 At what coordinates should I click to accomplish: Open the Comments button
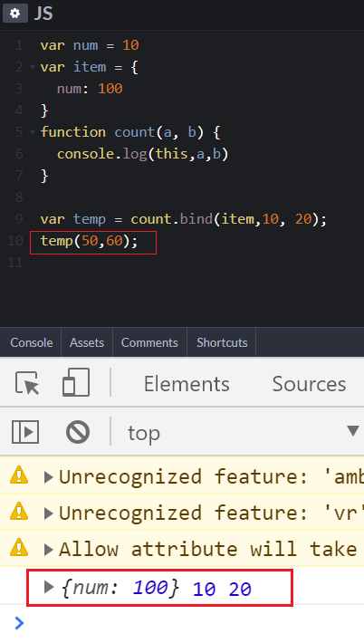149,342
